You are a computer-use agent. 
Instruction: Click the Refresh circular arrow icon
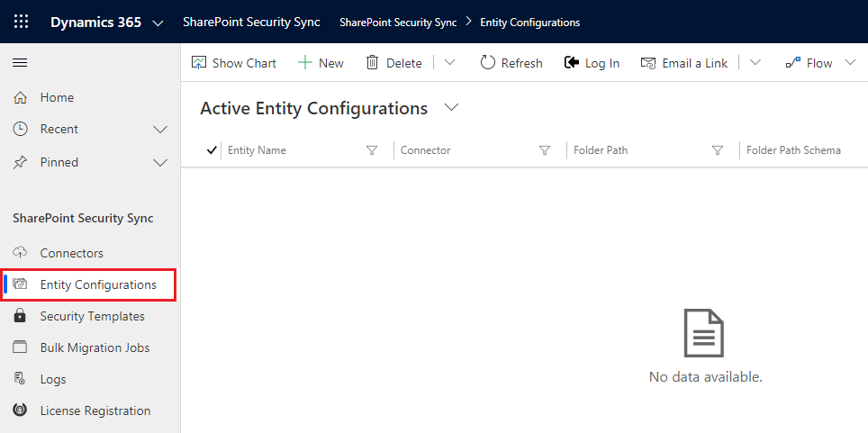click(487, 63)
